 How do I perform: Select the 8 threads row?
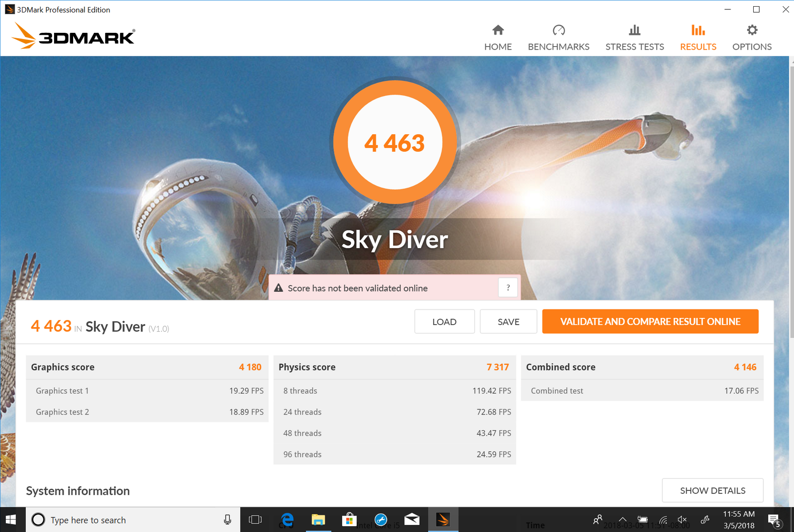coord(395,391)
